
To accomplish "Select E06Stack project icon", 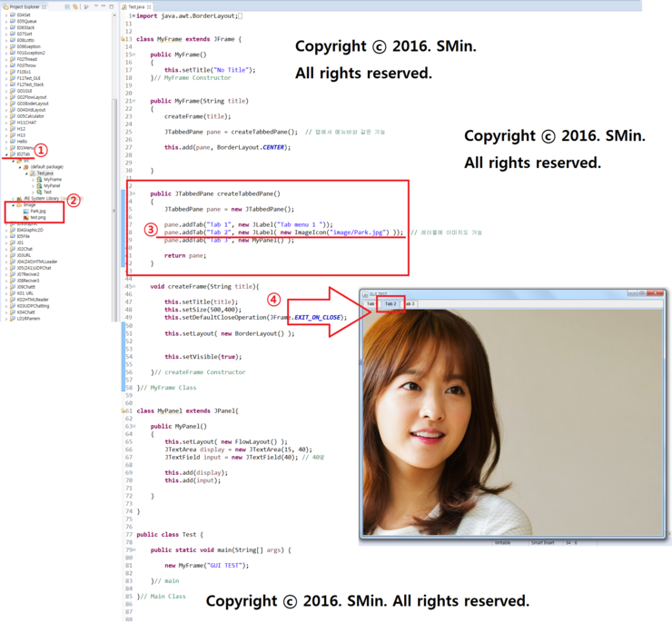I will (x=13, y=27).
